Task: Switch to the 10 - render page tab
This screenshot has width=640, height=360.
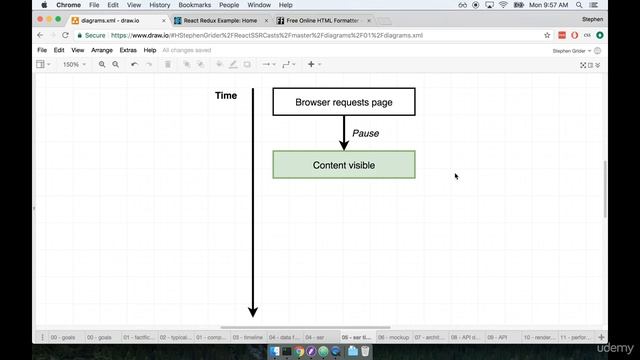Action: pyautogui.click(x=539, y=338)
